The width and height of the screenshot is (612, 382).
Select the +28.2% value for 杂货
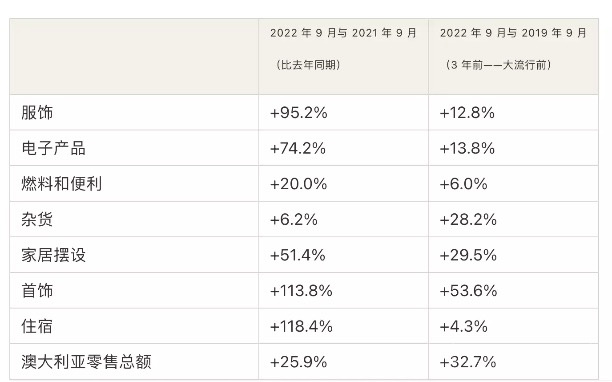pyautogui.click(x=468, y=220)
